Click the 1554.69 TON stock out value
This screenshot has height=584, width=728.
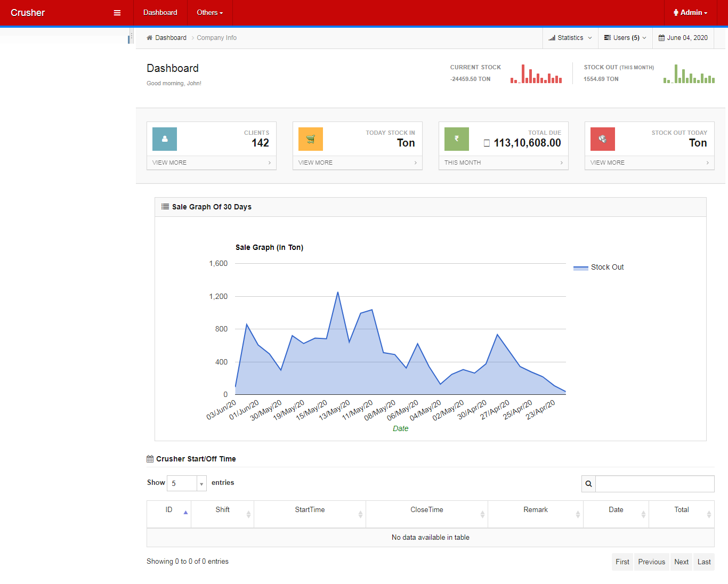coord(601,79)
